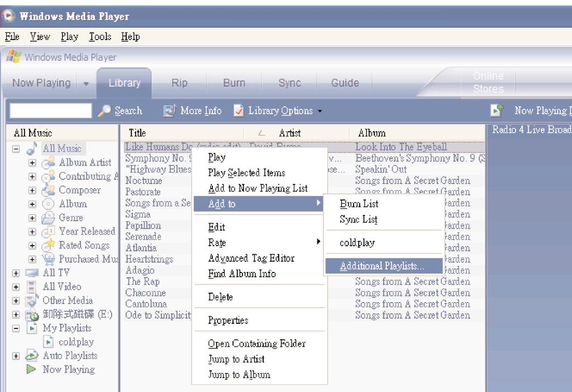Choose Open Containing Folder from context menu
Screen dimensions: 572x392
259,343
